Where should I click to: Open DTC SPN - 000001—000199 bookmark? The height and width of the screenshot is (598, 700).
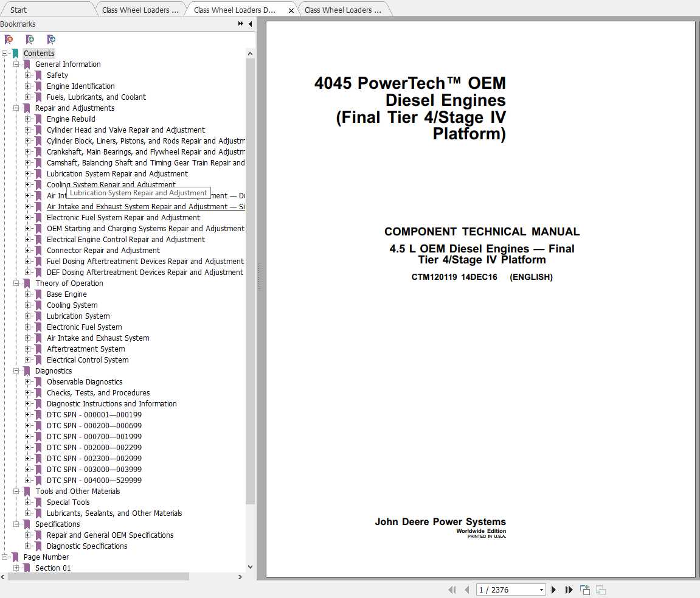click(x=94, y=415)
